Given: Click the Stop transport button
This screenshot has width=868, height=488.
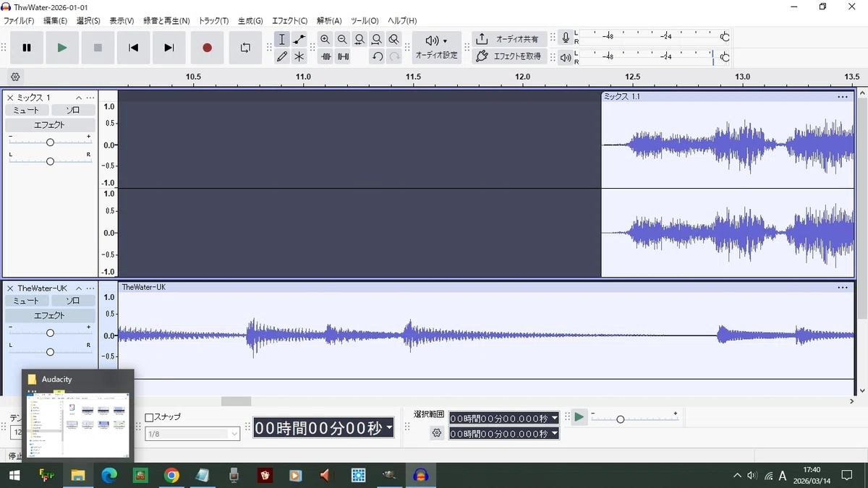Looking at the screenshot, I should pyautogui.click(x=98, y=48).
